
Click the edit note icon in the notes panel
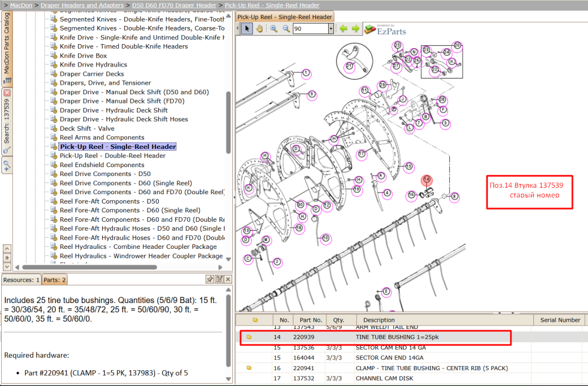[219, 279]
